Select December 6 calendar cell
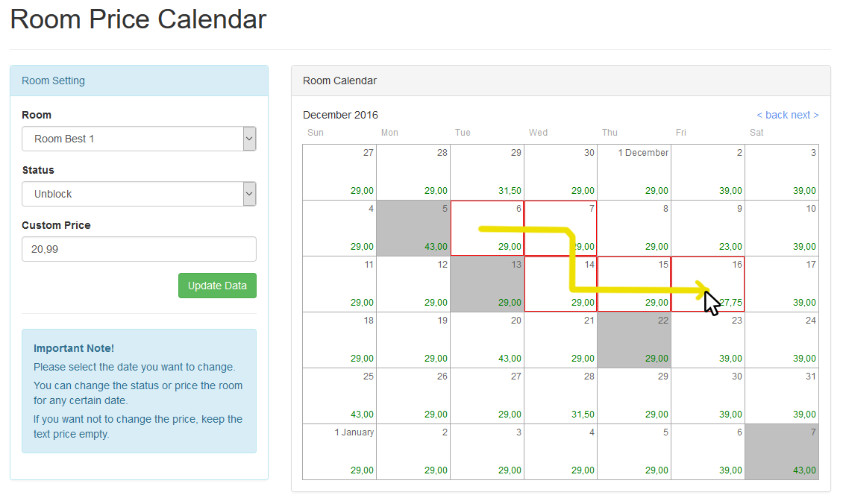 click(x=487, y=228)
